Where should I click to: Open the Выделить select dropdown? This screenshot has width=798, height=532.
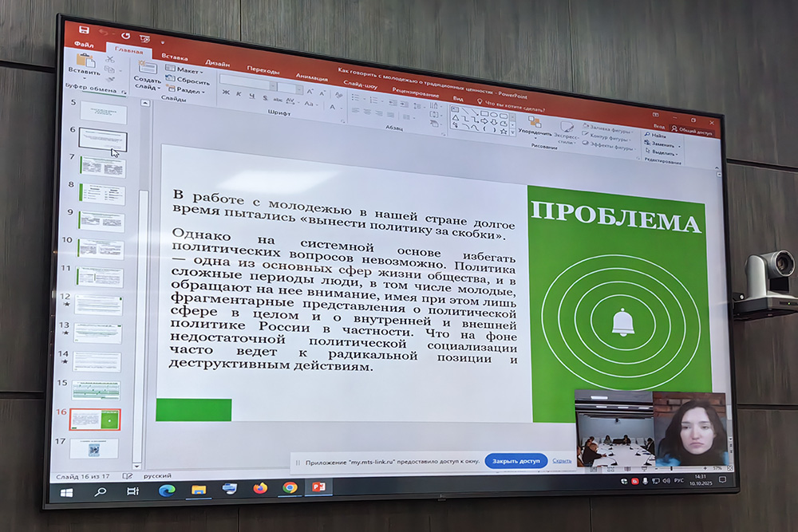click(661, 152)
